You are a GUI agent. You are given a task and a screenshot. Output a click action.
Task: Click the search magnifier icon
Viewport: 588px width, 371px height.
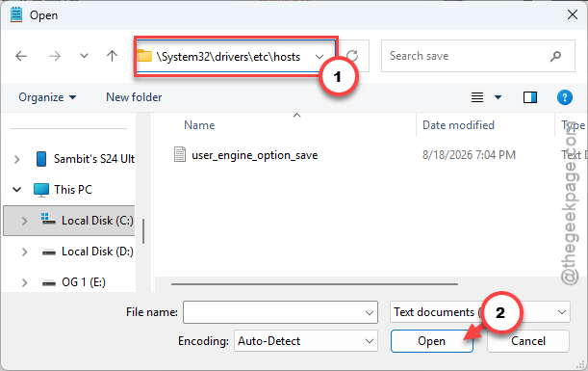(x=555, y=56)
